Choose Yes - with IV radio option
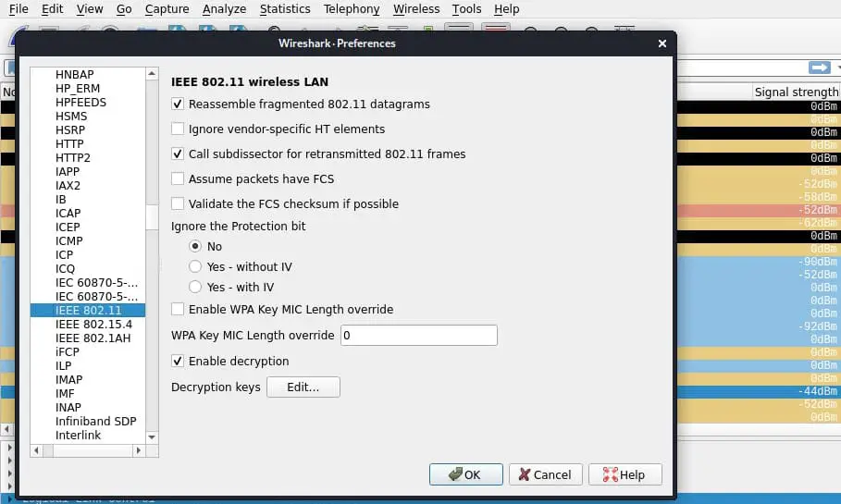Screen dimensions: 841x504 click(195, 287)
